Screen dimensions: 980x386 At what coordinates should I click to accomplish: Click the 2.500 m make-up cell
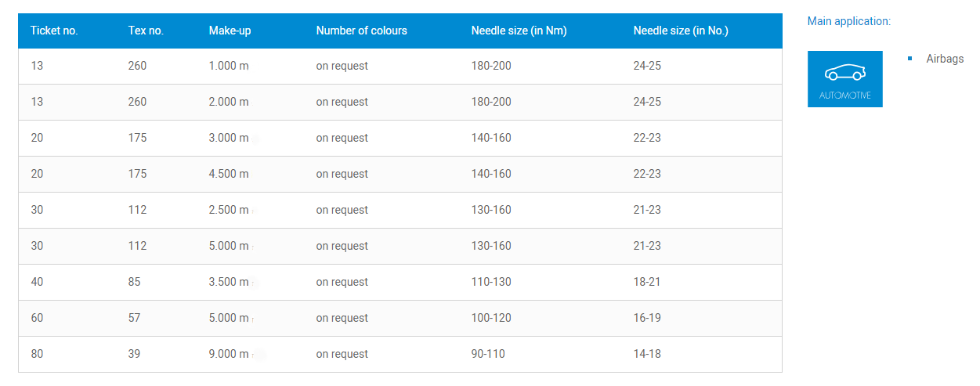(x=229, y=210)
